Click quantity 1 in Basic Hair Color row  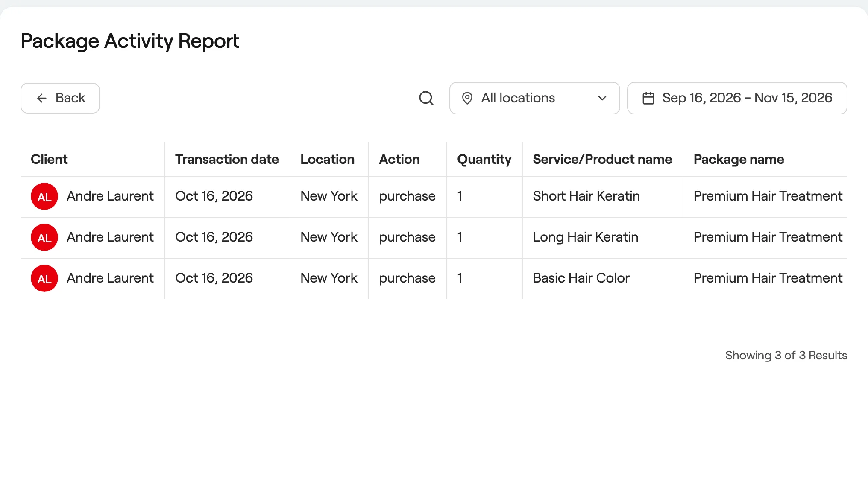tap(460, 278)
